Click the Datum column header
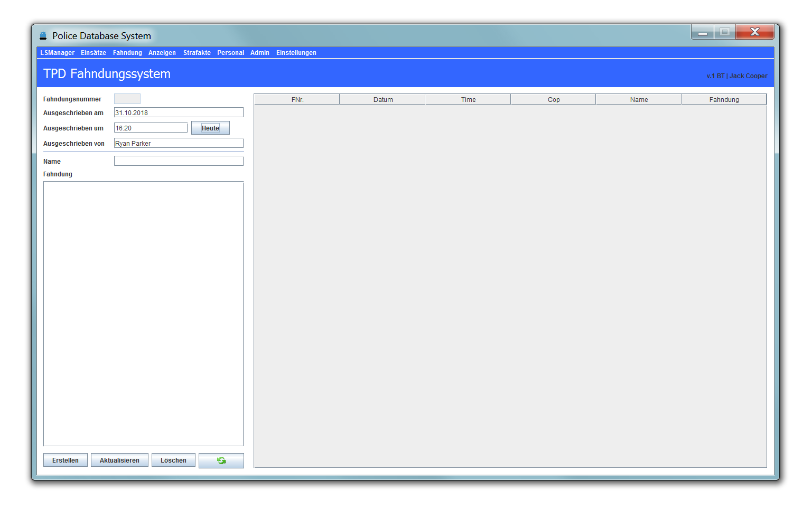The height and width of the screenshot is (508, 812). [x=383, y=99]
